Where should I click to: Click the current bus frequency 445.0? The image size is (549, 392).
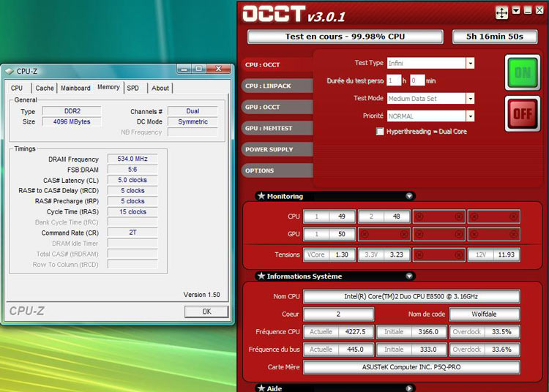pos(355,350)
